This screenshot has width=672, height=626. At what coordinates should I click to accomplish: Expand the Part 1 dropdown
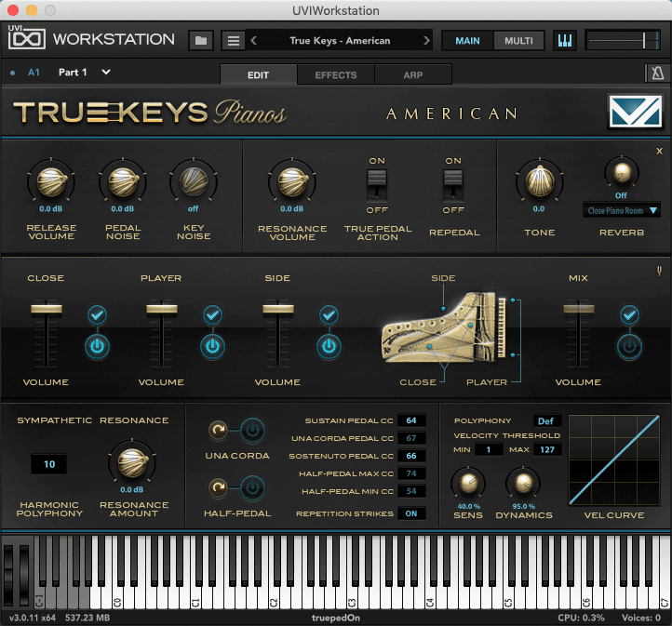[x=106, y=72]
